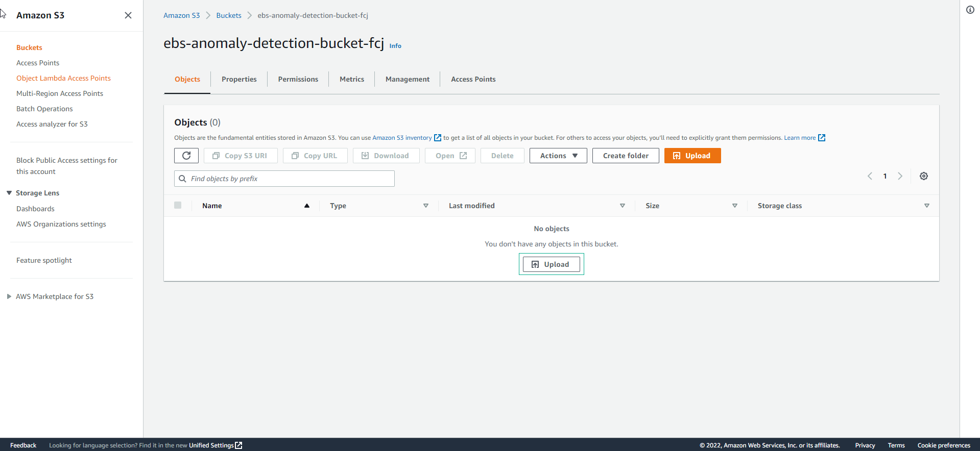
Task: Click the orange Upload button
Action: (x=692, y=156)
